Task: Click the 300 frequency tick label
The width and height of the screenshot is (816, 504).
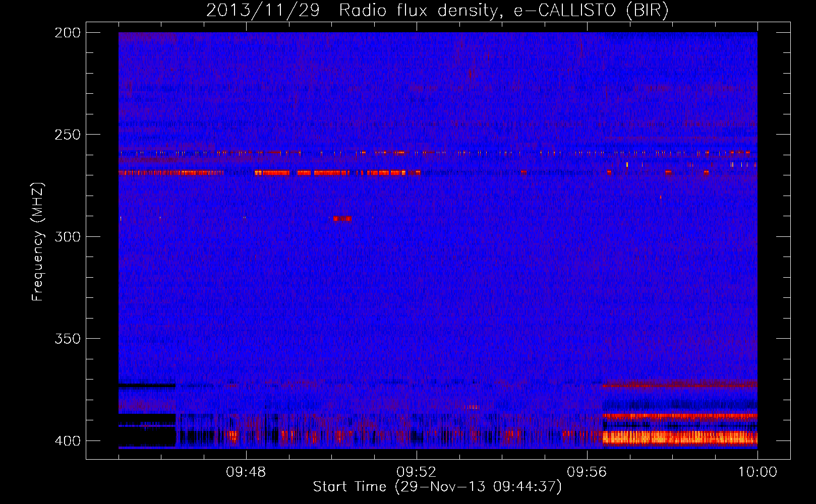Action: [68, 236]
